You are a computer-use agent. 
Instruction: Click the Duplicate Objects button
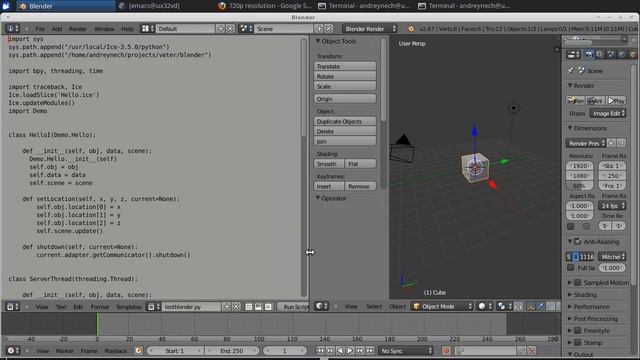[x=345, y=121]
